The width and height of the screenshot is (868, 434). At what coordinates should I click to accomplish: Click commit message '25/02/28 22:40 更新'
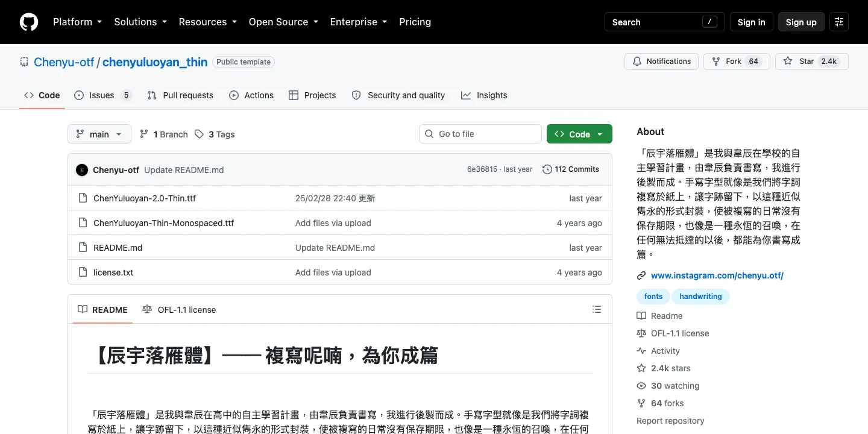(x=335, y=198)
